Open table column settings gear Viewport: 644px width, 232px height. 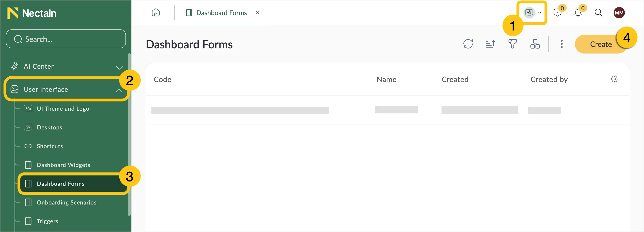(x=614, y=79)
